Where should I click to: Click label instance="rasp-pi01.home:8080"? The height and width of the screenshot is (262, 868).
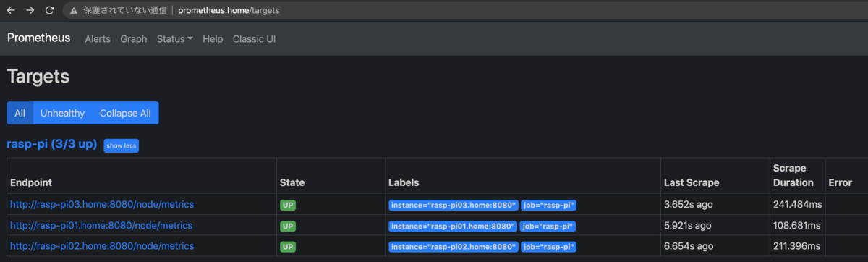[453, 227]
